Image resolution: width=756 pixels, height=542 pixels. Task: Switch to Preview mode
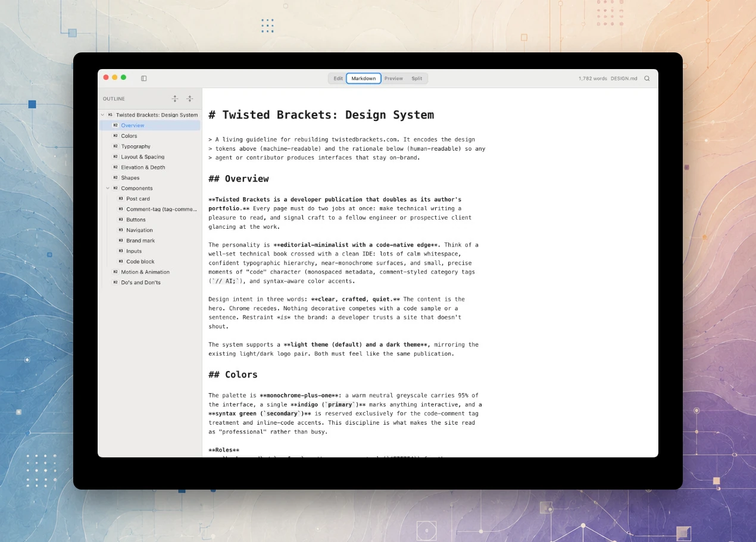393,79
